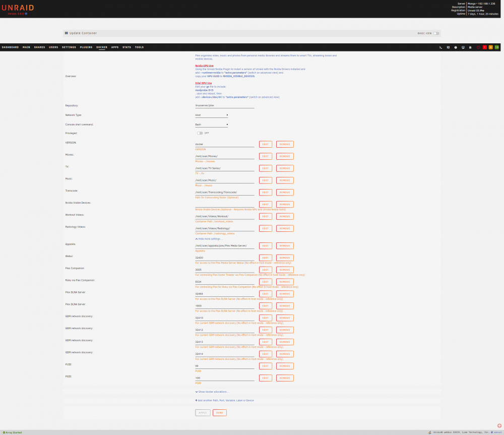Open the Docker tab

pyautogui.click(x=102, y=47)
